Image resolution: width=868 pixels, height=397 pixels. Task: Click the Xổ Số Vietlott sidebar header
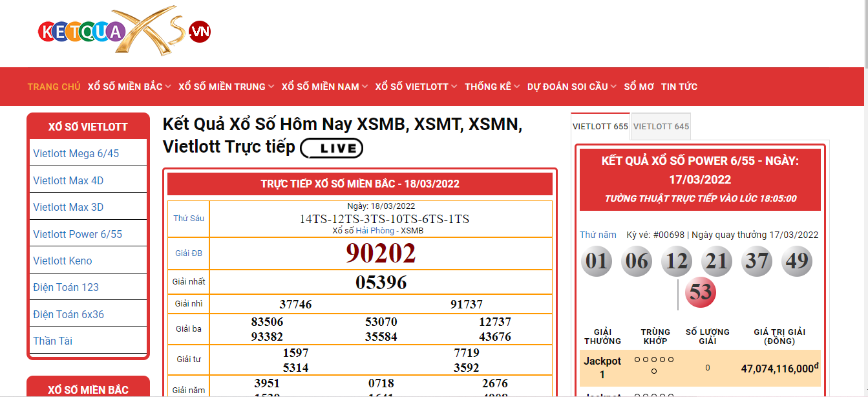88,127
